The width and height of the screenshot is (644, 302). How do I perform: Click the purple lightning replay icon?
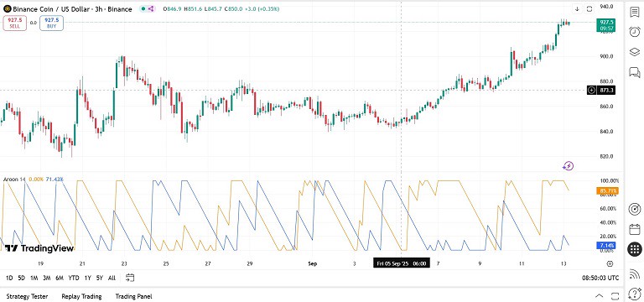(568, 166)
